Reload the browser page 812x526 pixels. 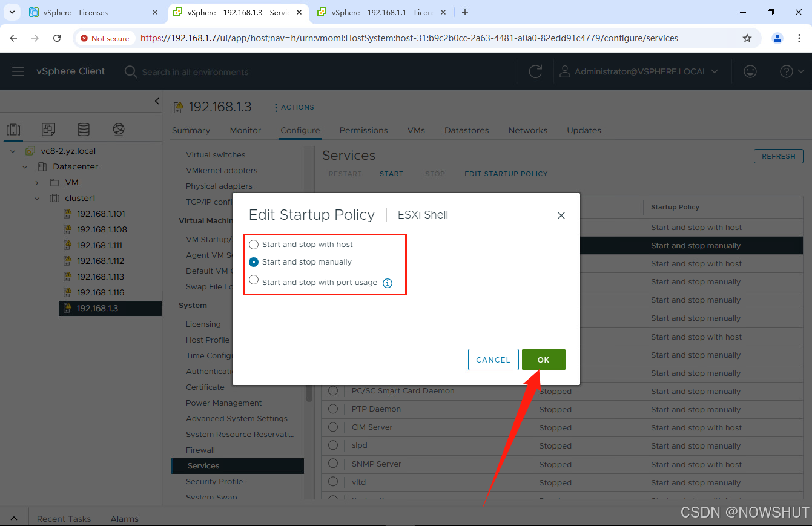point(57,38)
